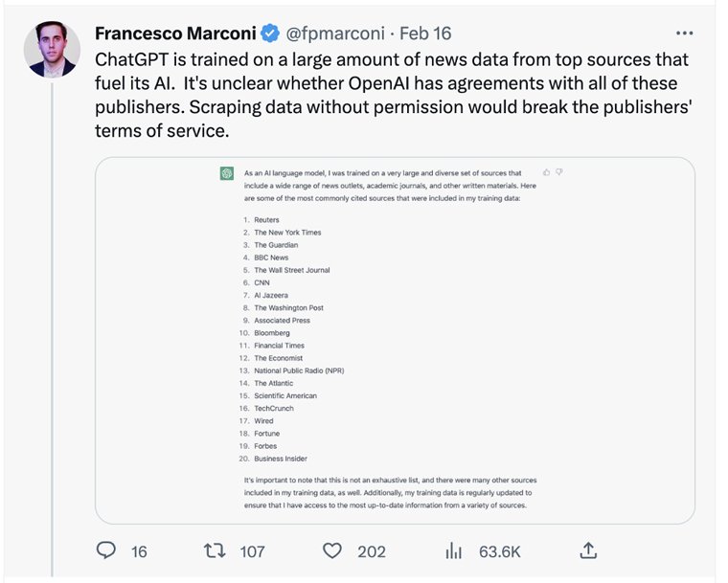
Task: Retweet this post using the arrows icon
Action: coord(216,550)
